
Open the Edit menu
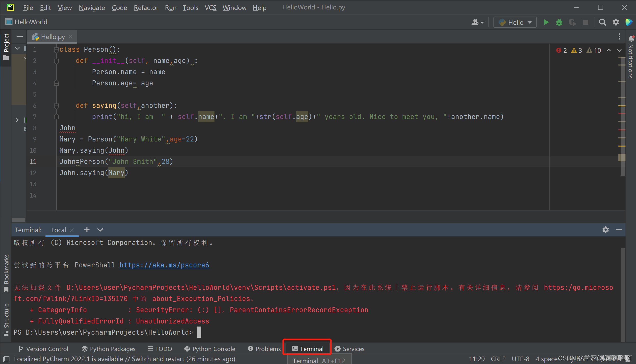(45, 8)
